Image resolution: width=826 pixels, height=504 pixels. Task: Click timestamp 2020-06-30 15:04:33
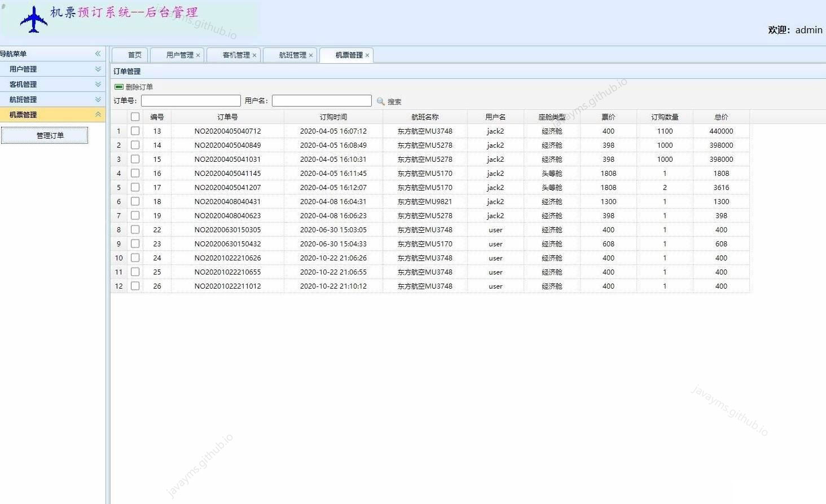[x=333, y=244]
